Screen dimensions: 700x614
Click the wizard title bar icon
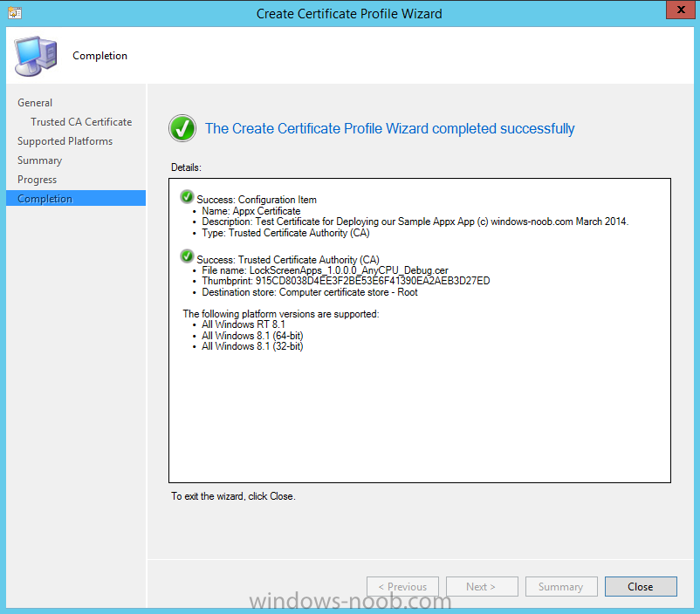tap(15, 13)
